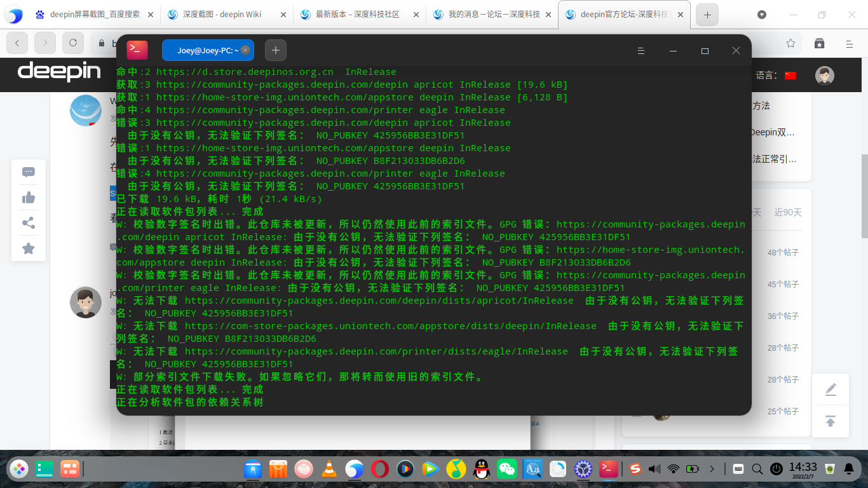Screen dimensions: 868x488
Task: Open Opera browser from the dock
Action: click(x=380, y=469)
